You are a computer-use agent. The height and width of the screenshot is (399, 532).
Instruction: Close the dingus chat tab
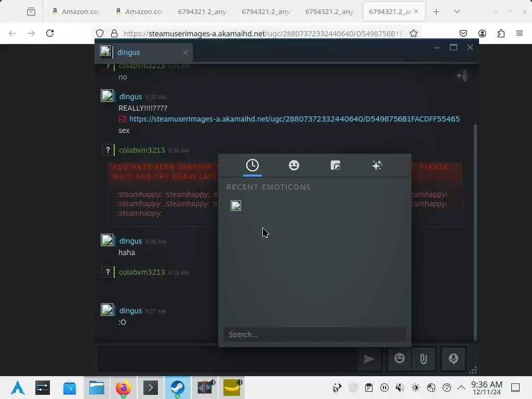pyautogui.click(x=185, y=52)
